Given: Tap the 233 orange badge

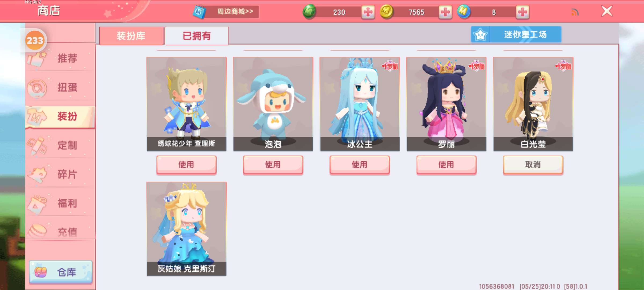Looking at the screenshot, I should click(35, 41).
